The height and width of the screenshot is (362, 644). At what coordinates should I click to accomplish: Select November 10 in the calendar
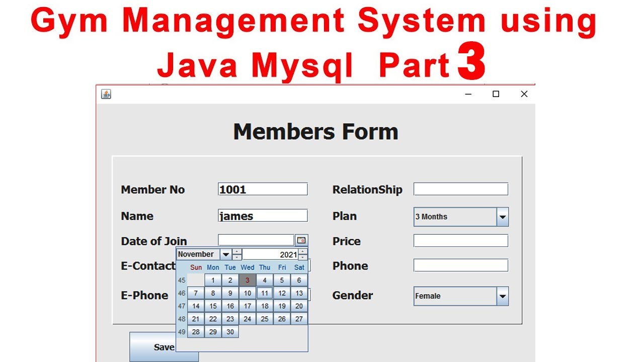pyautogui.click(x=248, y=294)
